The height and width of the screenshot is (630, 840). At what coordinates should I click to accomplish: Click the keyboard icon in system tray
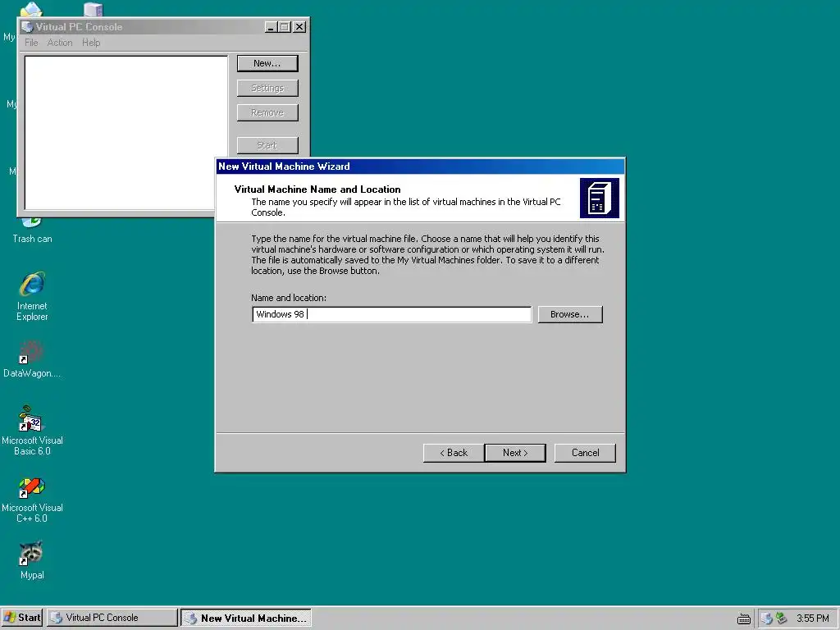[743, 619]
